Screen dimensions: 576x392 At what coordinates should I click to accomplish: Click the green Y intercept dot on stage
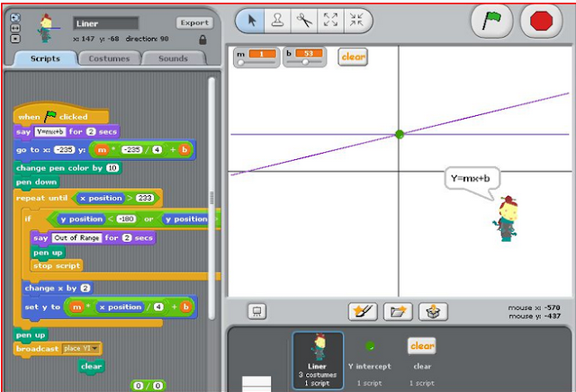click(x=400, y=134)
